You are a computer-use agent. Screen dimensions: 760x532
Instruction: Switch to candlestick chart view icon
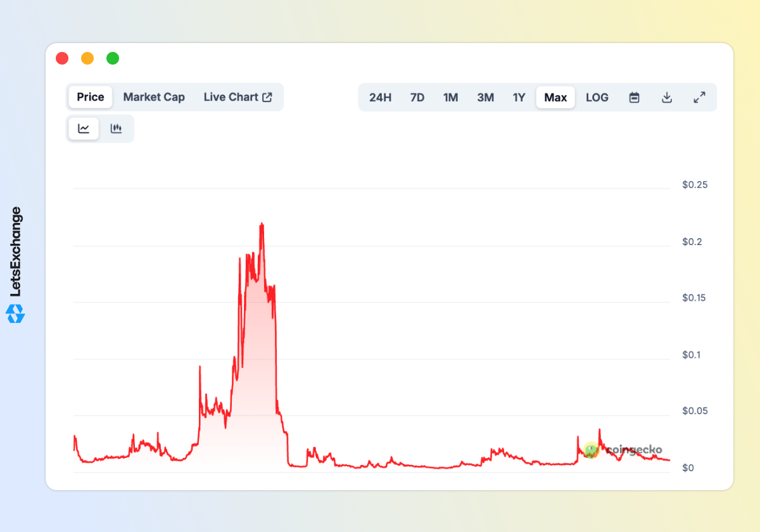[x=116, y=129]
